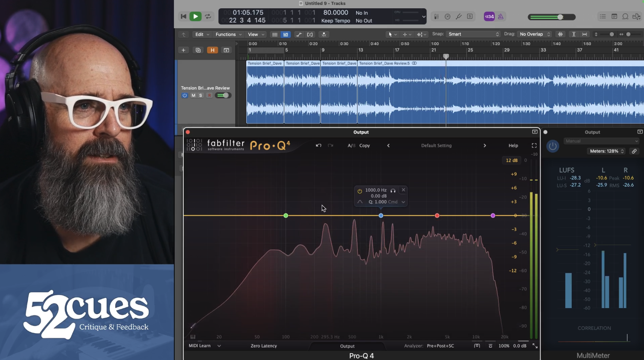644x360 pixels.
Task: Open the Note Pads icon
Action: click(x=614, y=17)
